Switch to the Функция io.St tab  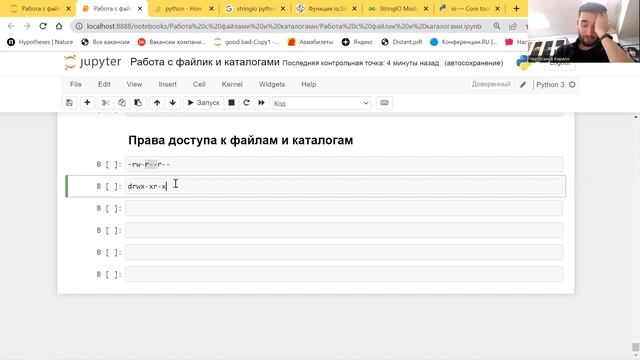pyautogui.click(x=327, y=9)
